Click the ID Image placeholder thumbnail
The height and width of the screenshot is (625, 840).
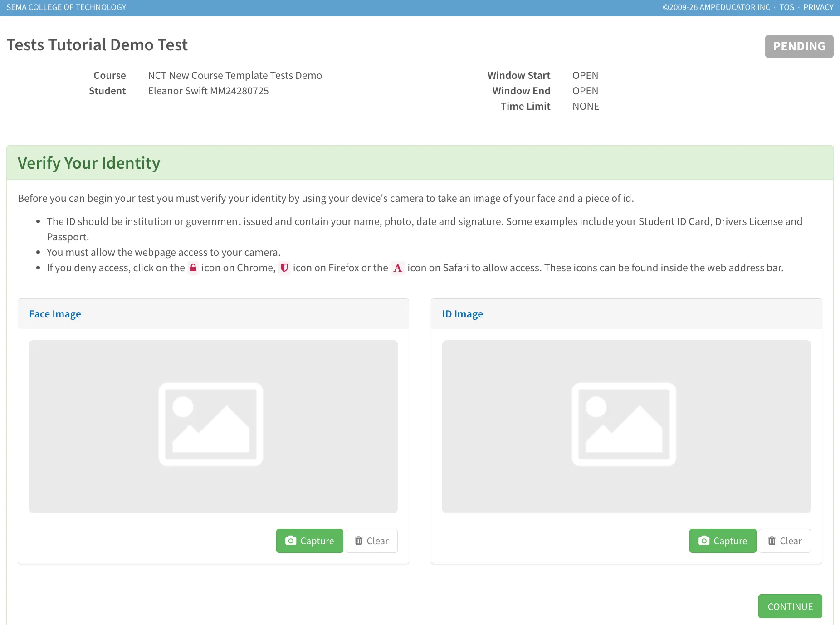[x=626, y=426]
